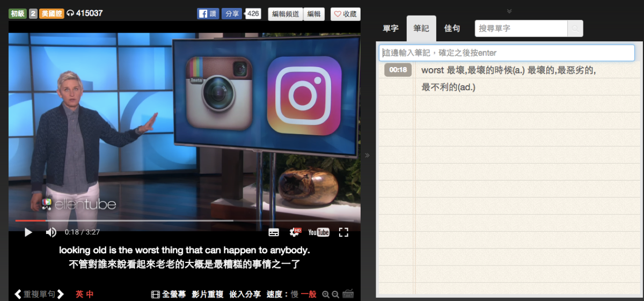Toggle English subtitles with 英

[x=79, y=294]
